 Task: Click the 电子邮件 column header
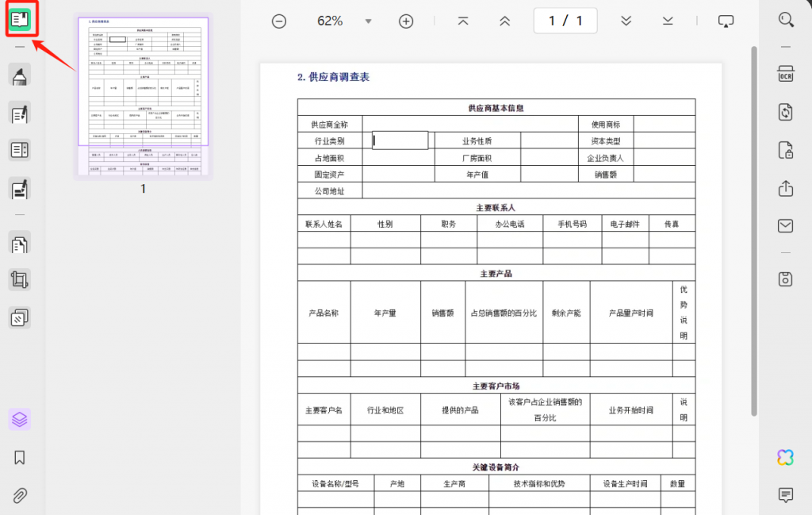pyautogui.click(x=625, y=224)
